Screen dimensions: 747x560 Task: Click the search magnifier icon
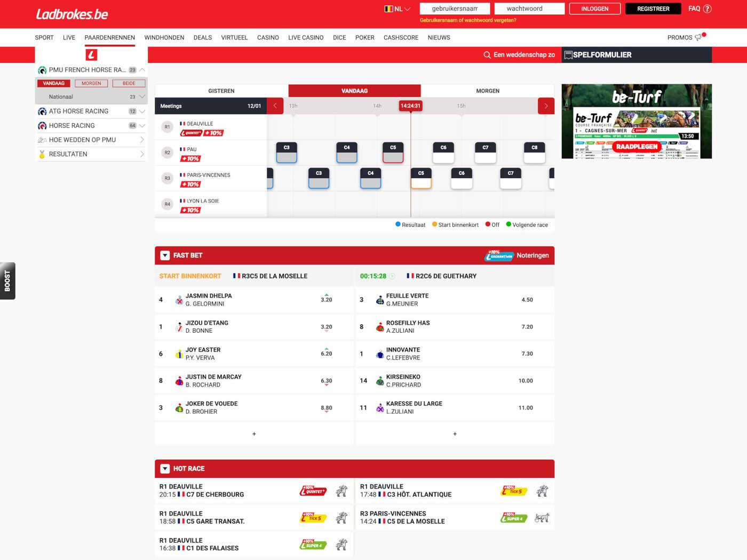[x=487, y=55]
